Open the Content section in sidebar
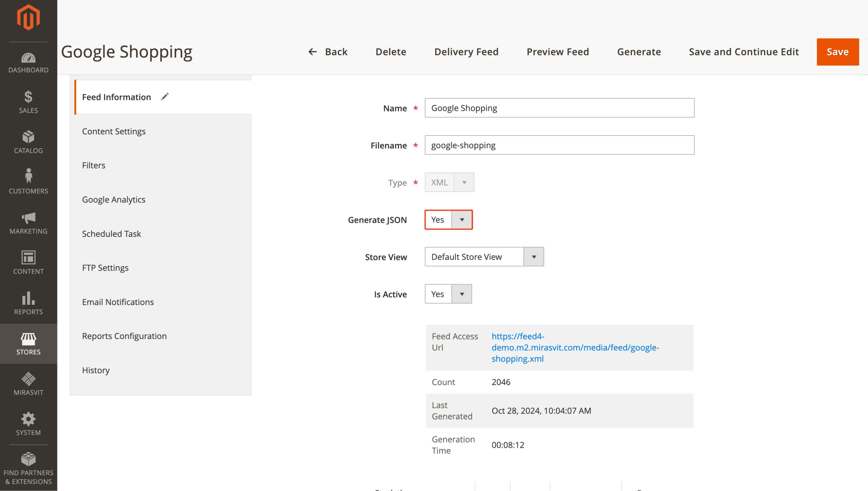 (x=28, y=263)
